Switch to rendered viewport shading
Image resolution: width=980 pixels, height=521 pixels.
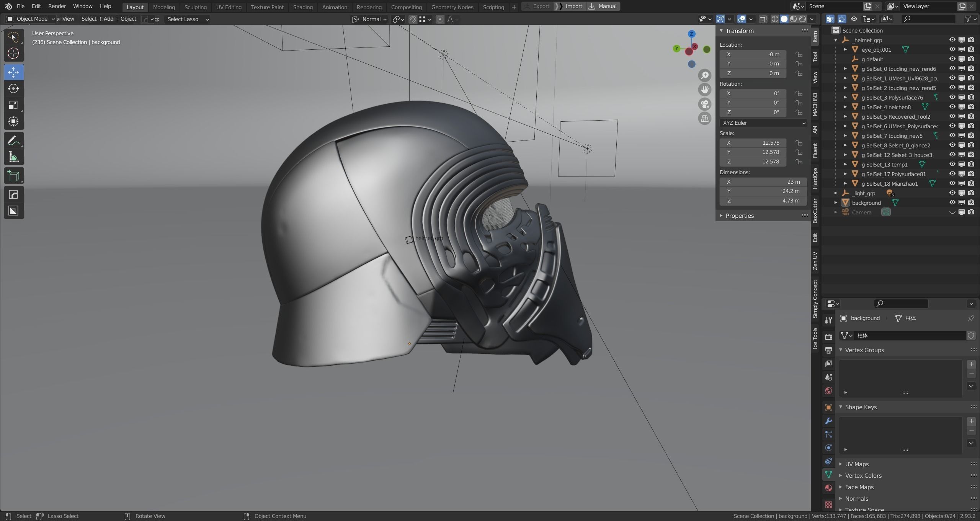click(802, 19)
